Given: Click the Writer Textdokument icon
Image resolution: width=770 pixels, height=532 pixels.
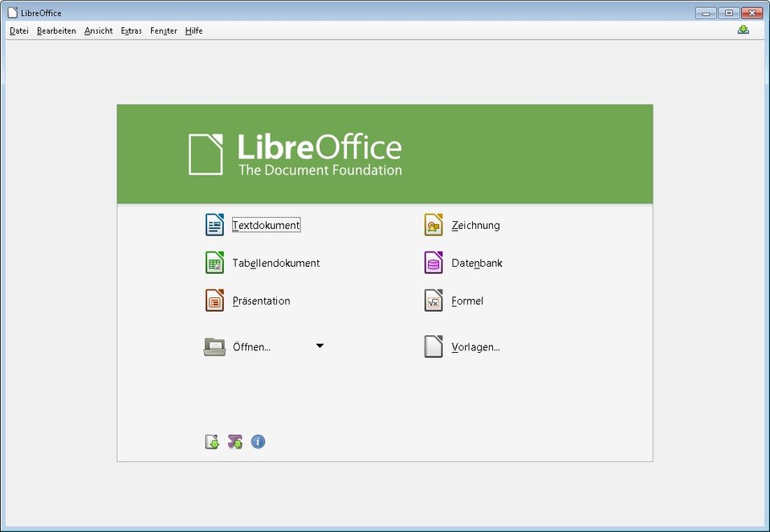Looking at the screenshot, I should [x=214, y=225].
